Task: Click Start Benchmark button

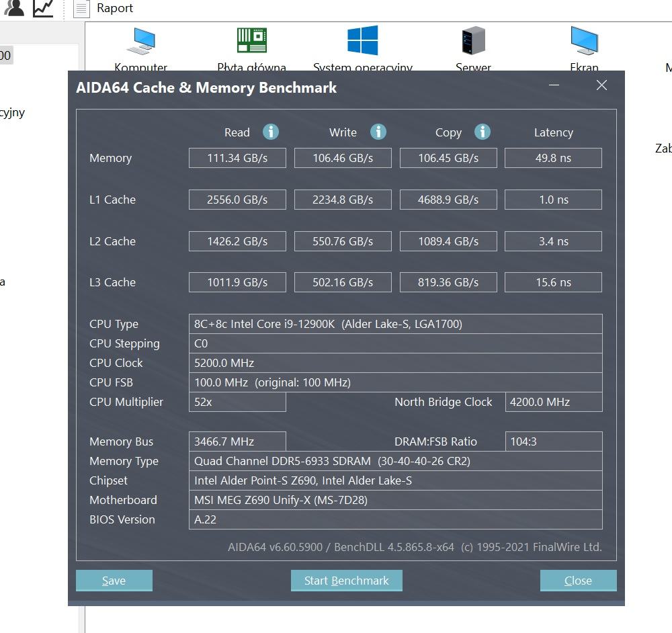Action: 346,581
